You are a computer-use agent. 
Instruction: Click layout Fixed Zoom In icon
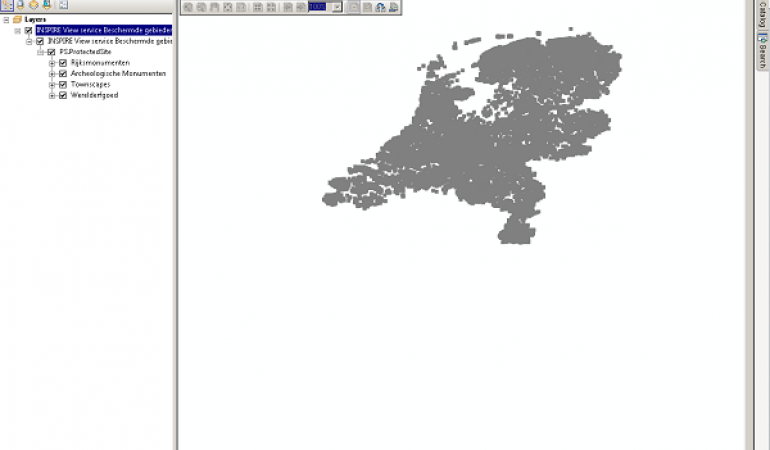pyautogui.click(x=257, y=7)
